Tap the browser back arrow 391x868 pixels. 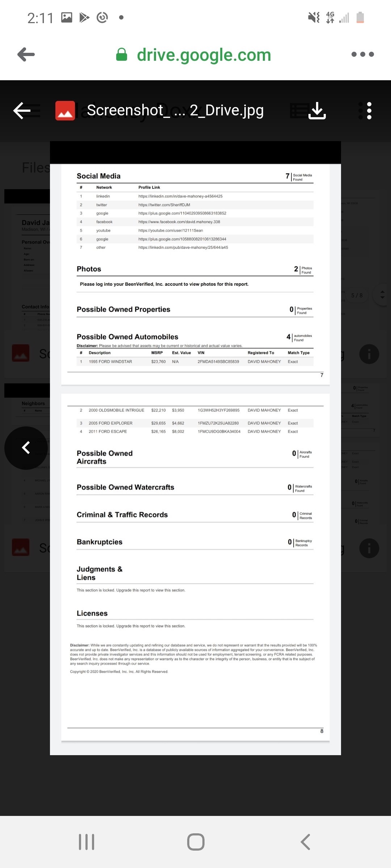(26, 55)
